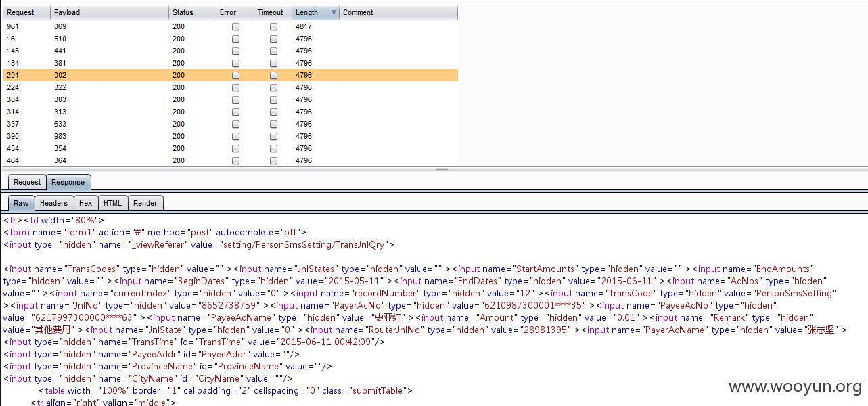This screenshot has width=868, height=406.
Task: Tick the Error checkbox for request 464
Action: pos(235,161)
